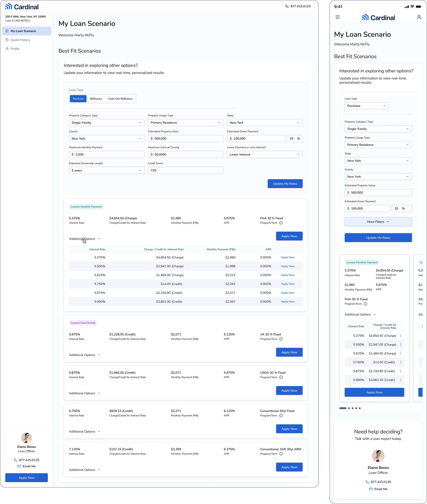Click the envelope icon beside sidebar Email Me

(19, 466)
